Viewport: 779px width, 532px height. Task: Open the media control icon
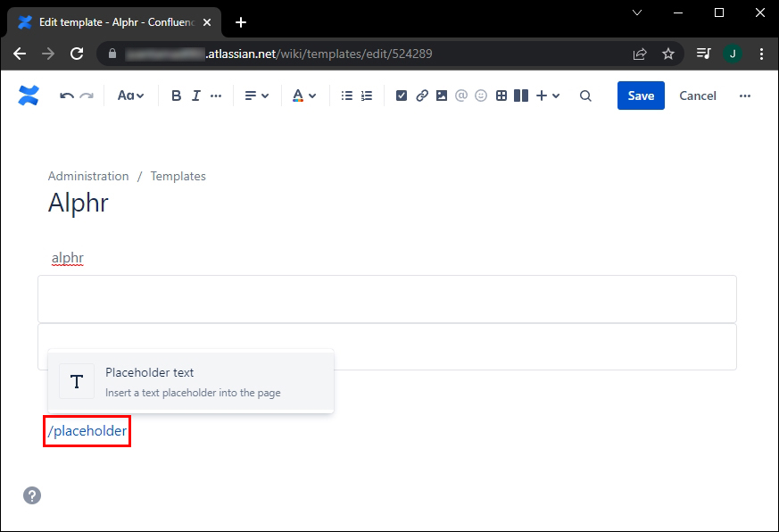coord(703,54)
